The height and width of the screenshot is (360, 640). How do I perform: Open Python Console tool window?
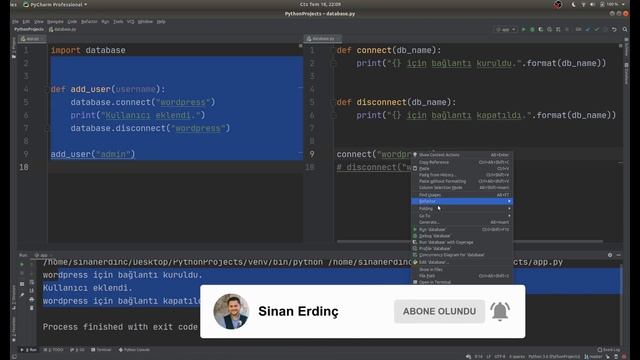pos(134,350)
